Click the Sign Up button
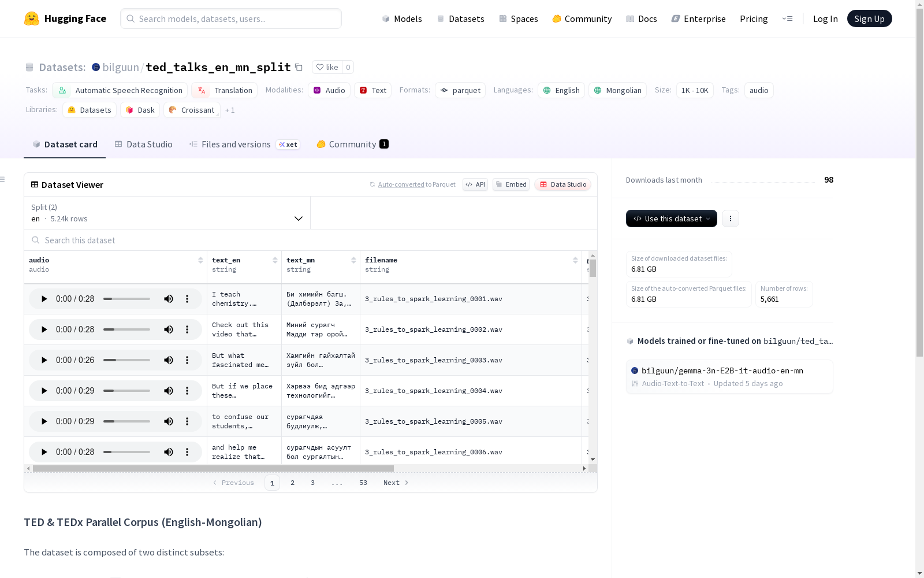Image resolution: width=924 pixels, height=578 pixels. 869,18
